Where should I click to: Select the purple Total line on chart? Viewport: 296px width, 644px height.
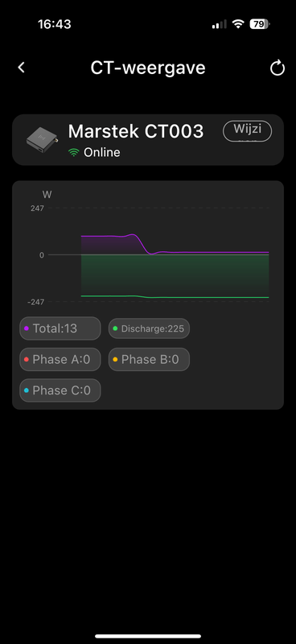[175, 244]
